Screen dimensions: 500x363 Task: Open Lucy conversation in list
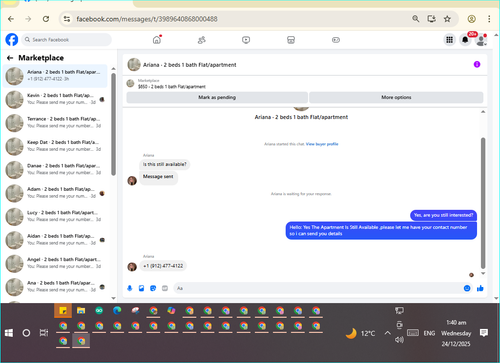coord(55,216)
